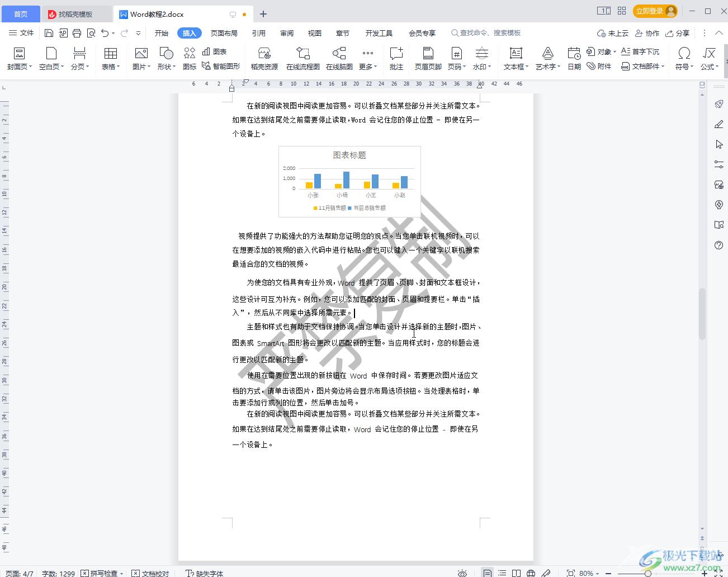
Task: Switch to the Home (开始) ribbon tab
Action: [x=162, y=33]
